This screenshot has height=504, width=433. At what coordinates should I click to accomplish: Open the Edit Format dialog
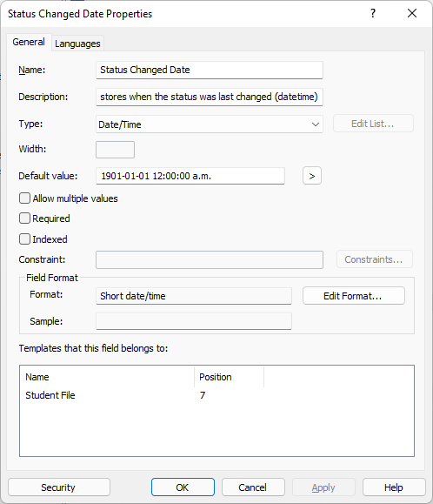click(x=353, y=296)
